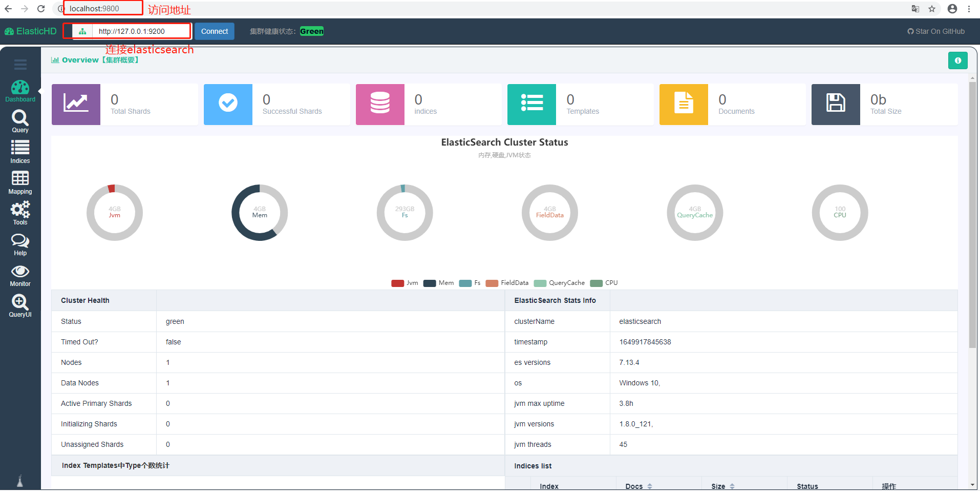
Task: Click the Templates list icon
Action: point(531,104)
